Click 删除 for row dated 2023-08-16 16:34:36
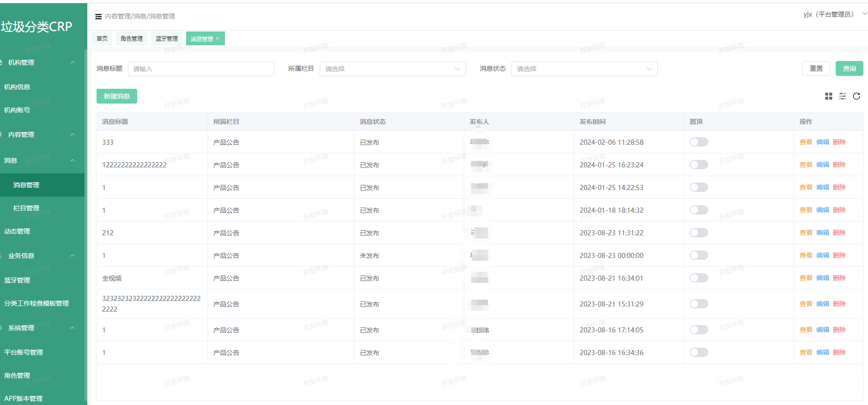 [x=839, y=352]
